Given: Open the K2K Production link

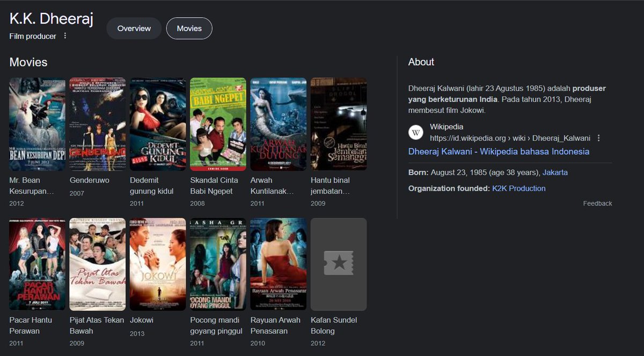Looking at the screenshot, I should [519, 188].
